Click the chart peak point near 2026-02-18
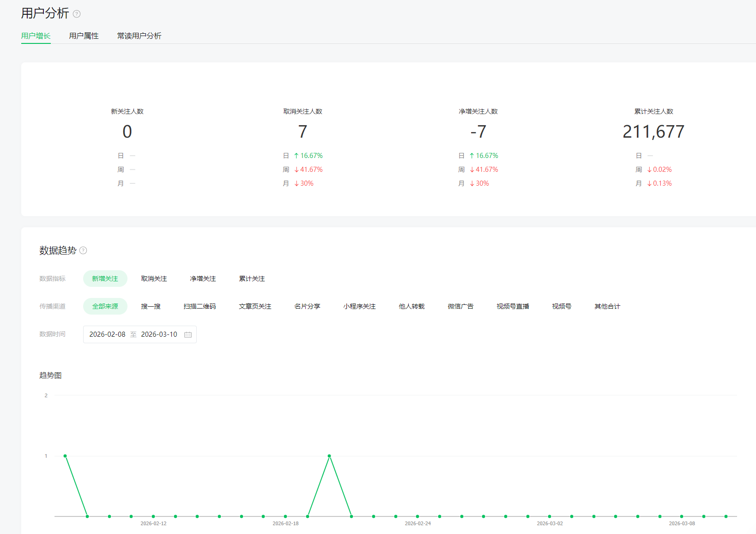This screenshot has height=534, width=756. [x=329, y=456]
